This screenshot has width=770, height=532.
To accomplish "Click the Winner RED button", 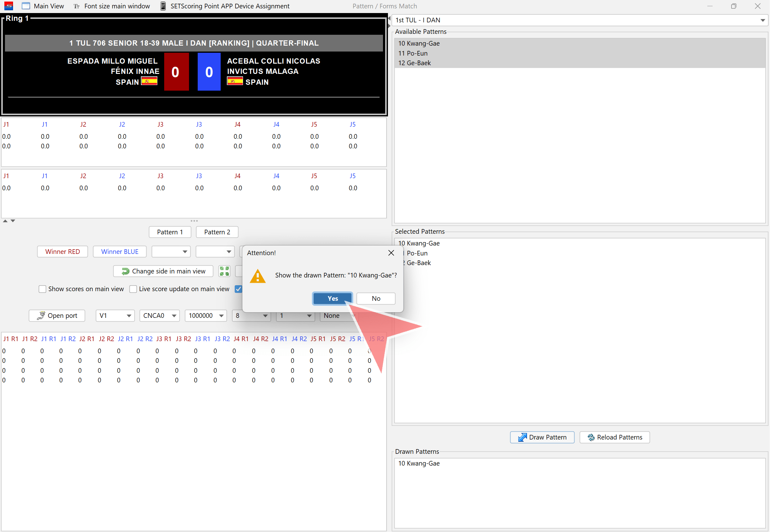I will 62,252.
